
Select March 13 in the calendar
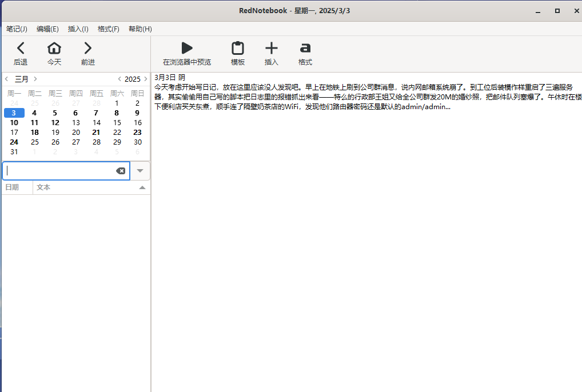(75, 122)
